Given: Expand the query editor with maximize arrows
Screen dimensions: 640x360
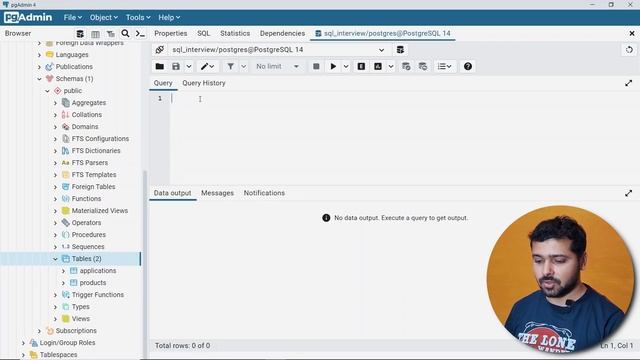Looking at the screenshot, I should click(629, 83).
